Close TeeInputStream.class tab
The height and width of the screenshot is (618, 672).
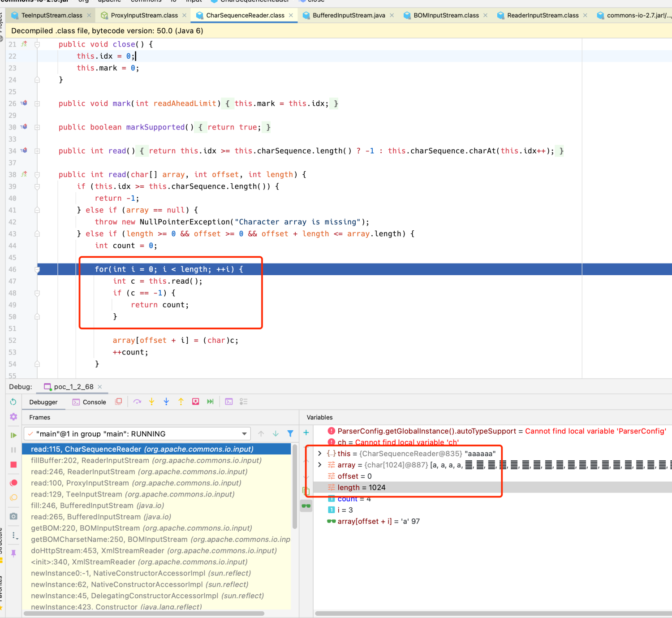(89, 15)
